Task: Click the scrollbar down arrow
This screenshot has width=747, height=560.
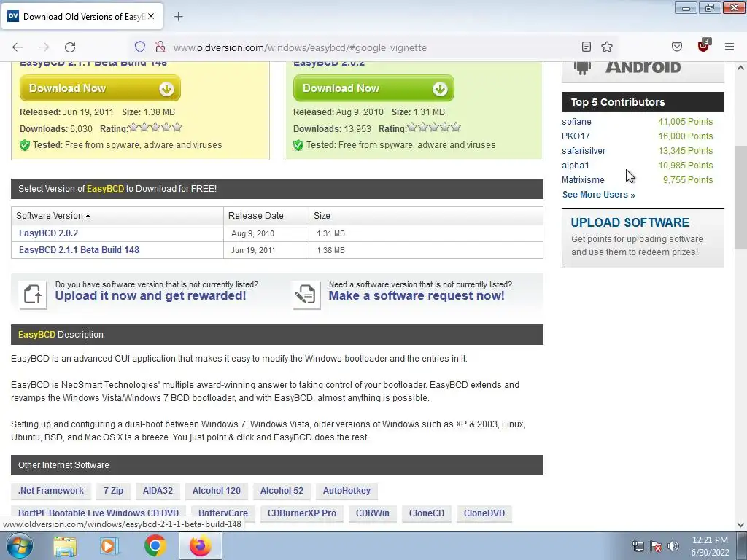Action: point(740,525)
